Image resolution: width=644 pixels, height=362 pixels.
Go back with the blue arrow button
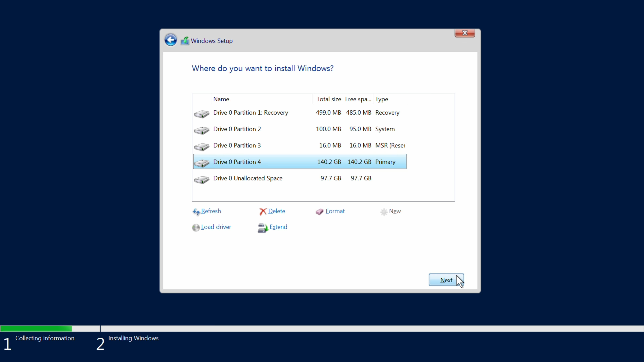pyautogui.click(x=171, y=40)
